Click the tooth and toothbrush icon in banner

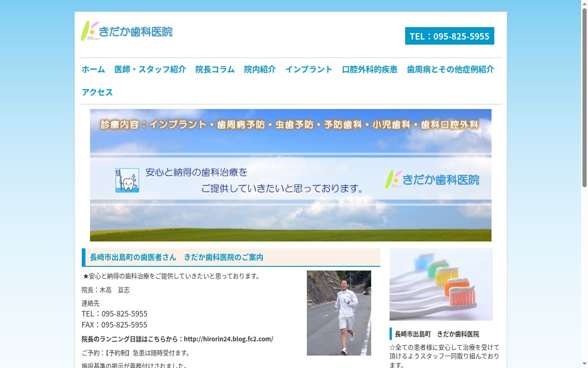coord(127,180)
